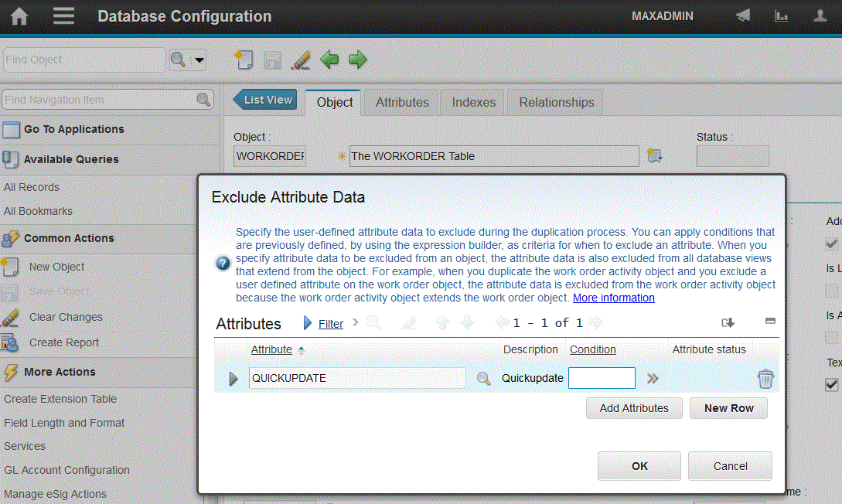This screenshot has width=842, height=504.
Task: Open the hamburger navigation menu
Action: point(64,16)
